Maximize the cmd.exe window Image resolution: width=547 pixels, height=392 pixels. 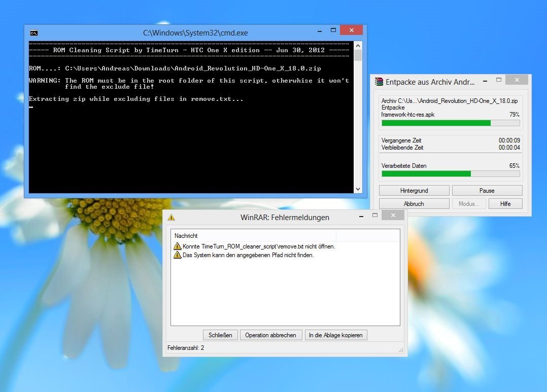(x=333, y=30)
